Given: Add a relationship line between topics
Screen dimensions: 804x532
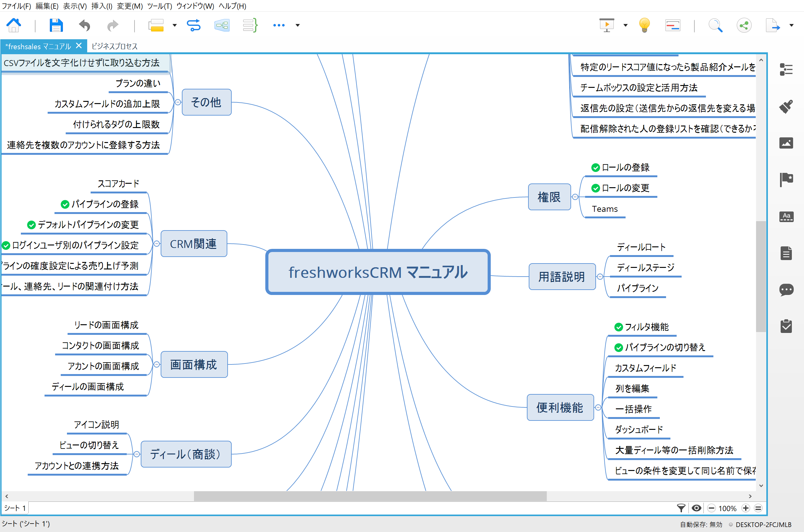Looking at the screenshot, I should [x=194, y=25].
